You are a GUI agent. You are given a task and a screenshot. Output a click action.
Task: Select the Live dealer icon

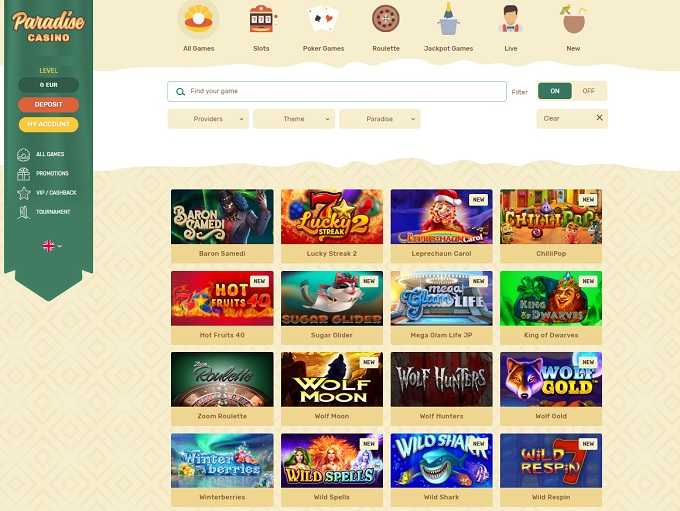click(x=510, y=19)
